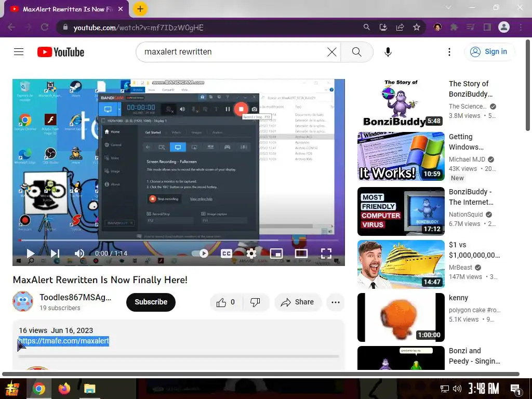Image resolution: width=532 pixels, height=399 pixels.
Task: Launch Firefox from the taskbar
Action: [64, 389]
